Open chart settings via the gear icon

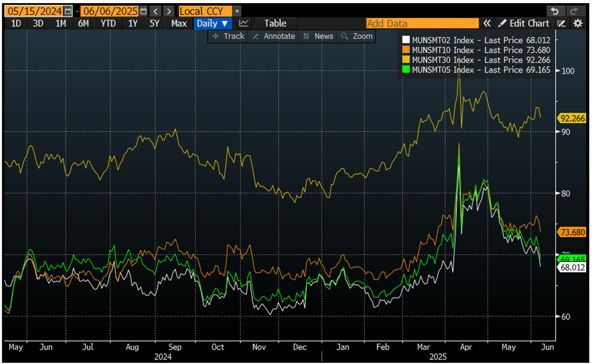coord(579,23)
